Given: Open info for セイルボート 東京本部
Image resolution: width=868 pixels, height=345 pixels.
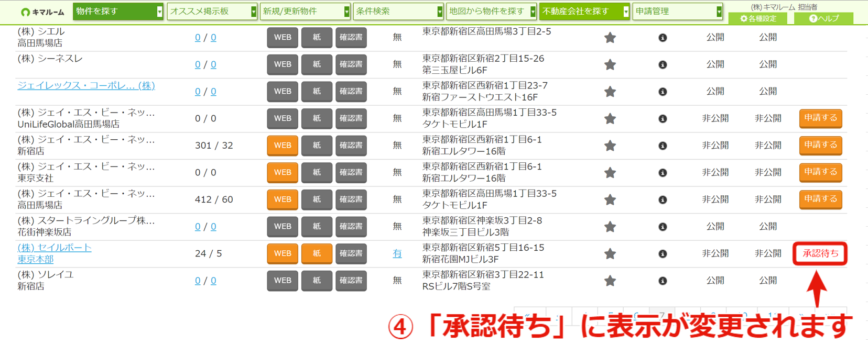Looking at the screenshot, I should pos(663,254).
